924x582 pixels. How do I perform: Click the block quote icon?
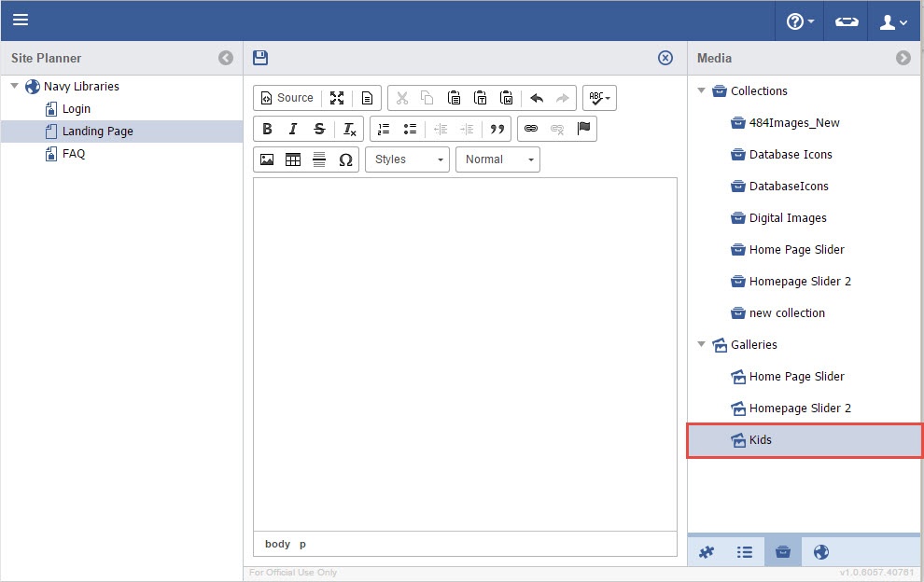point(497,129)
